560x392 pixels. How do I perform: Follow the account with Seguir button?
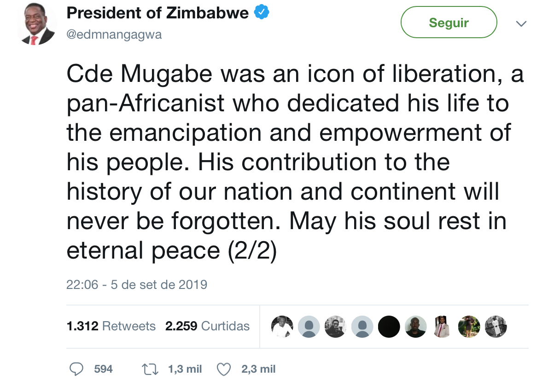click(449, 22)
